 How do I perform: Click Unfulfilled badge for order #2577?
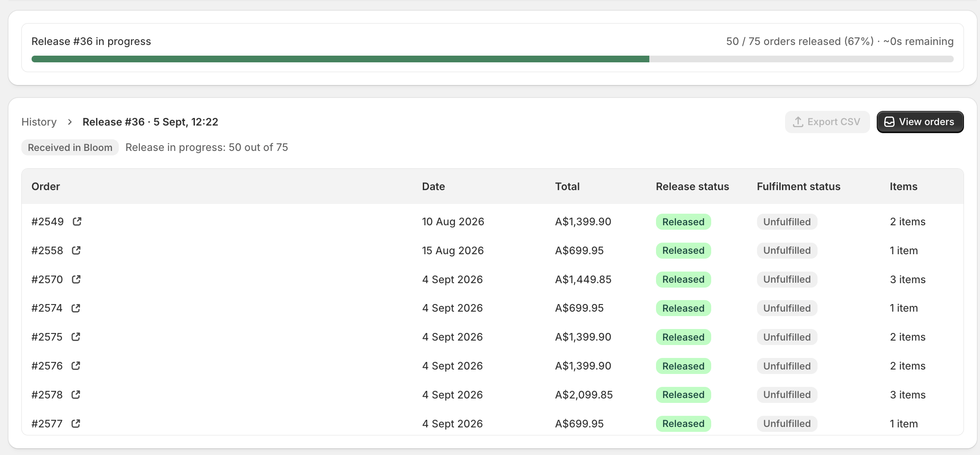[x=787, y=424]
